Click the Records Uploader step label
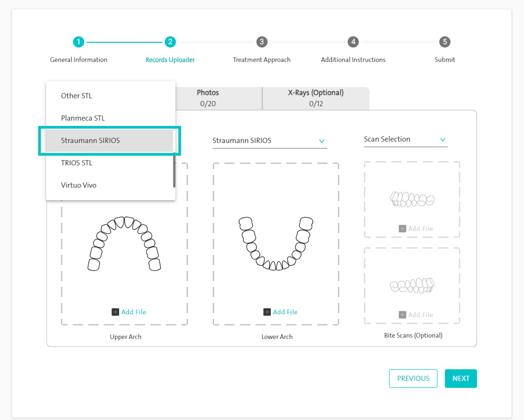 coord(170,60)
